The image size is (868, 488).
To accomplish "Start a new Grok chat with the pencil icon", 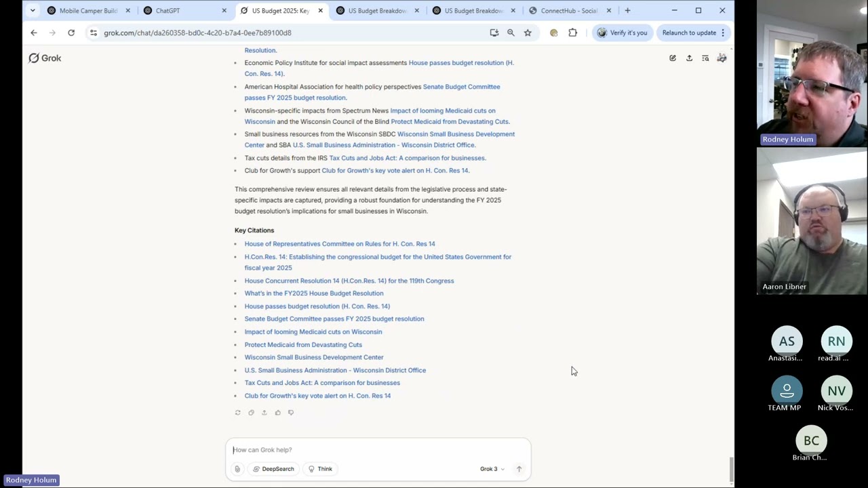I will pos(673,58).
